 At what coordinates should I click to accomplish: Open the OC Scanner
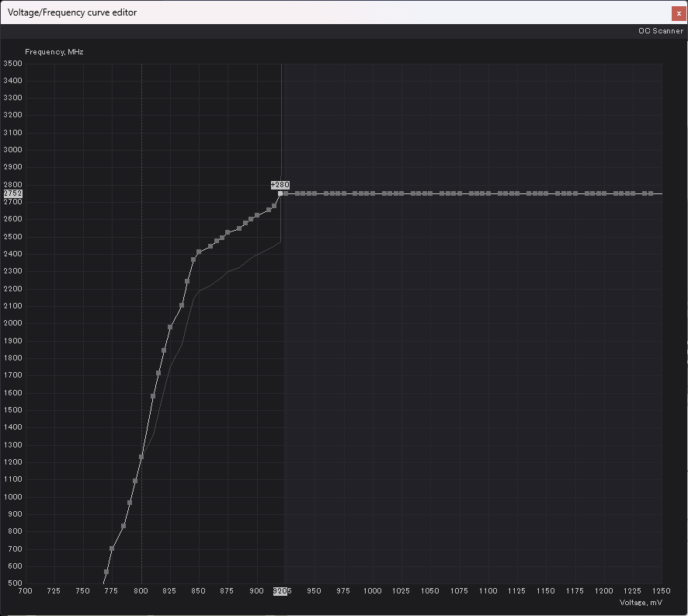tap(660, 31)
